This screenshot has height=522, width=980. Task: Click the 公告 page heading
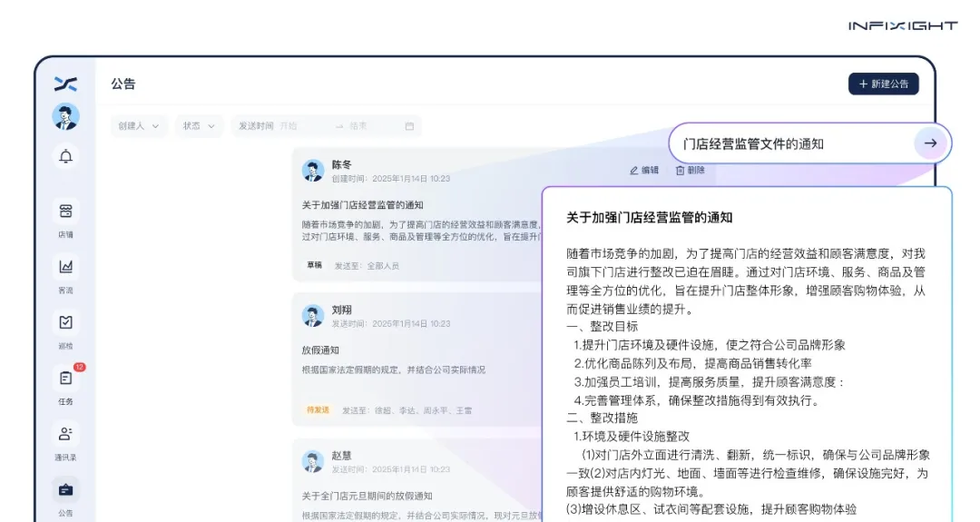point(123,84)
